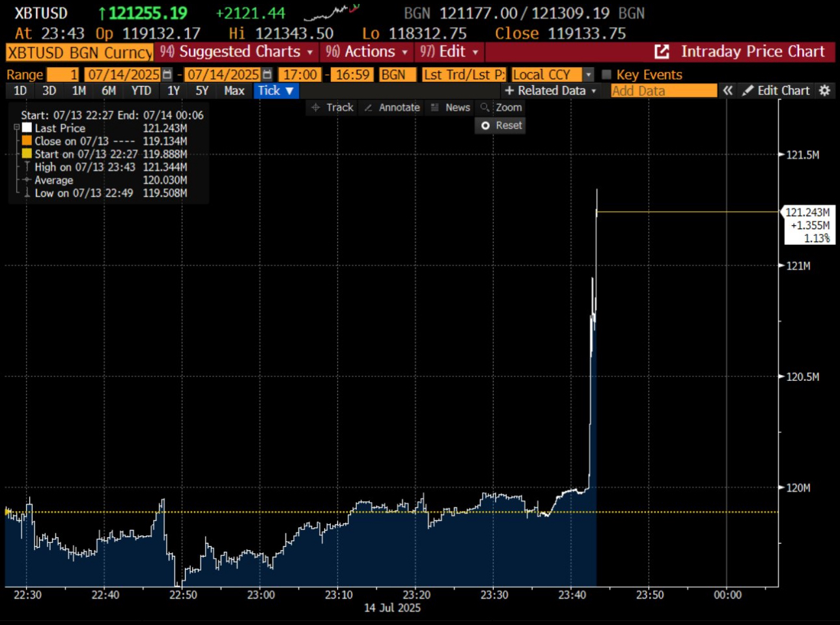Click the pop-out icon beside Intraday Price Chart
840x625 pixels.
(662, 51)
